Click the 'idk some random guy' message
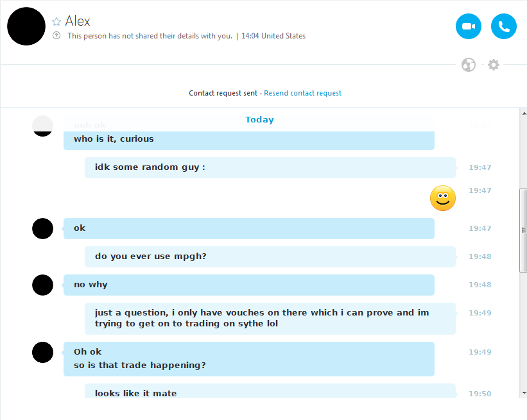 coord(150,167)
